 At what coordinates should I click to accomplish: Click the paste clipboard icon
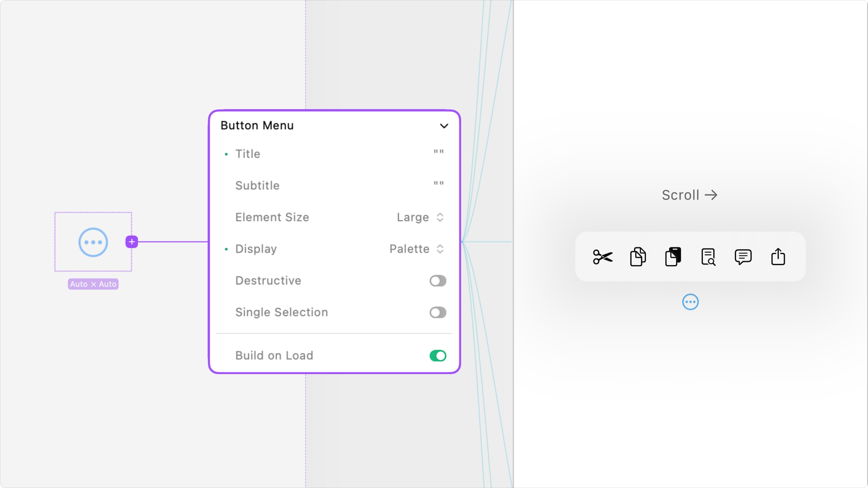[x=673, y=257]
